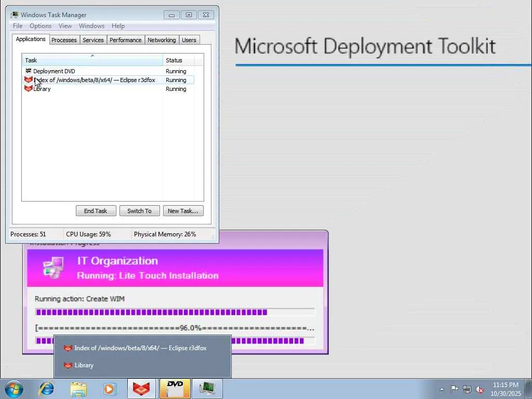Click the Deployment DVD taskbar button

(x=175, y=389)
